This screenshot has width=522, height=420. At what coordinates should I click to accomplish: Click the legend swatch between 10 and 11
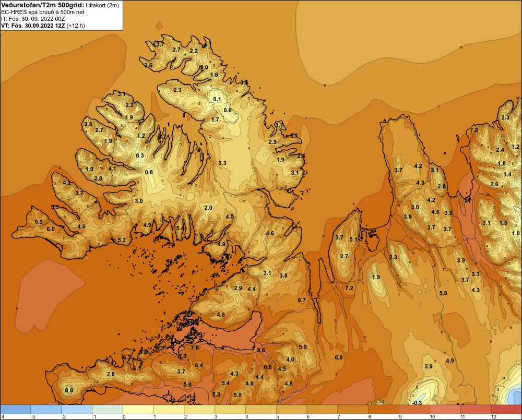coord(445,410)
